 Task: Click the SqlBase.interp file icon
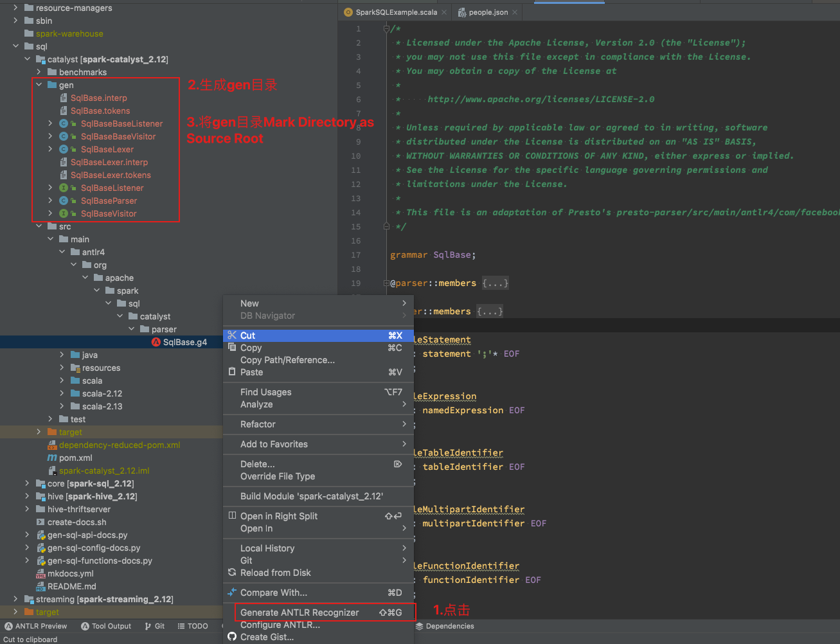click(x=64, y=98)
